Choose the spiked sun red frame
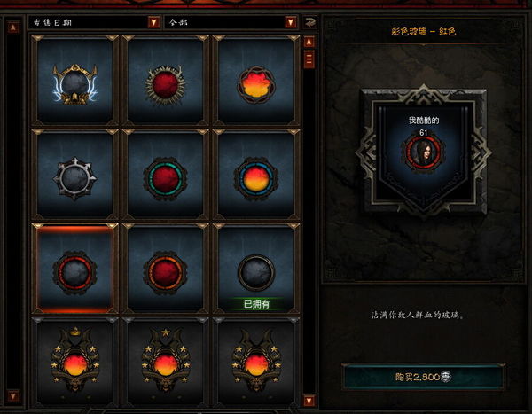This screenshot has width=532, height=414. point(165,81)
